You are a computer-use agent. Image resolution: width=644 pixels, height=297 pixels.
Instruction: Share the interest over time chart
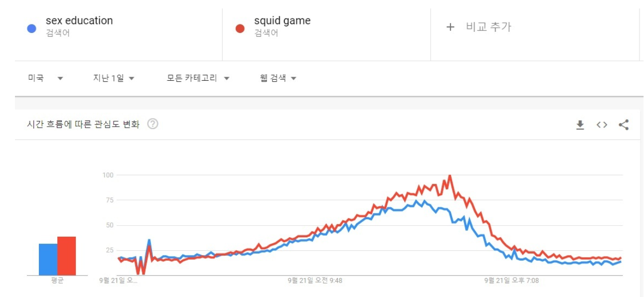point(624,125)
